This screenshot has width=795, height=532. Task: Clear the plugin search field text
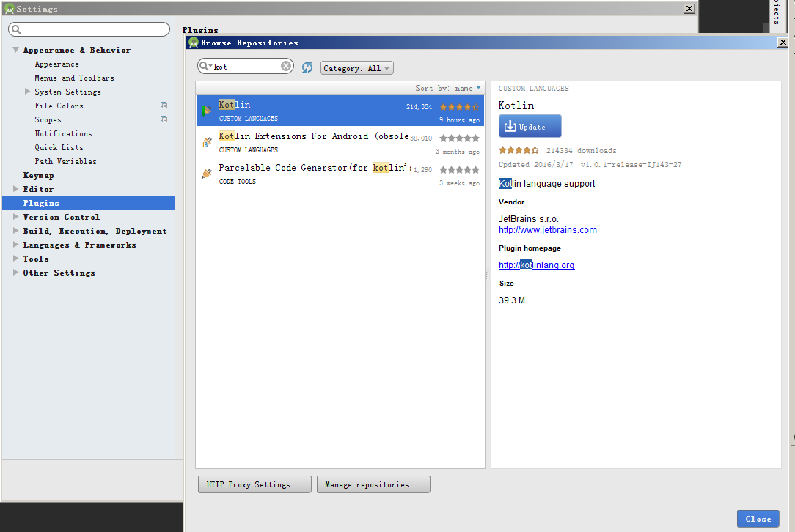click(x=286, y=67)
